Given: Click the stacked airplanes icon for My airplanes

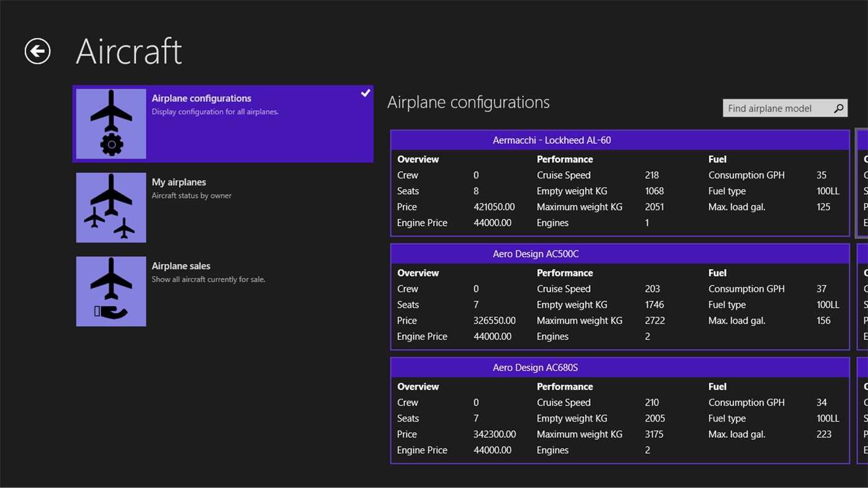Looking at the screenshot, I should click(x=110, y=207).
